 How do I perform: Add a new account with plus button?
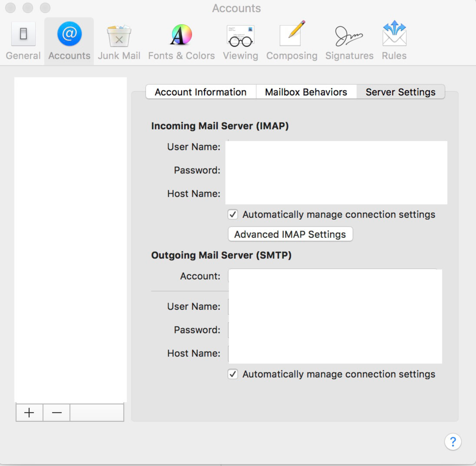coord(29,413)
